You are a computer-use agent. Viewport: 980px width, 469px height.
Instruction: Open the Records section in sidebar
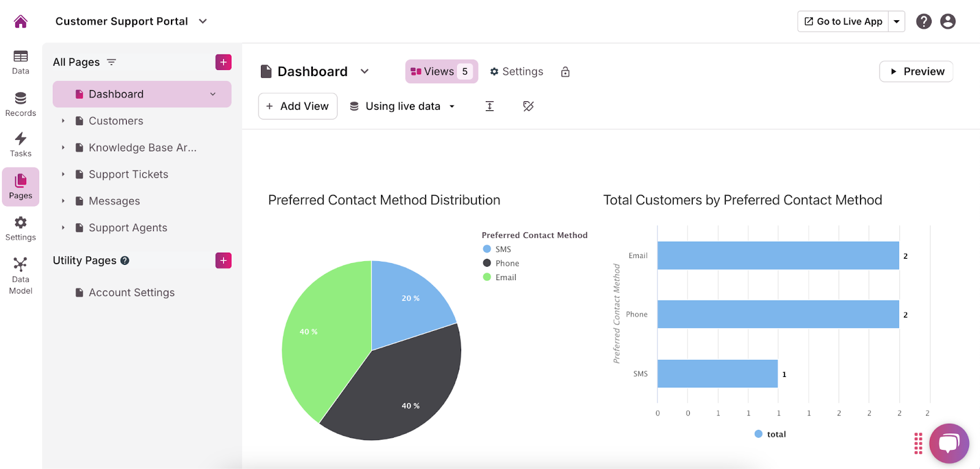20,104
